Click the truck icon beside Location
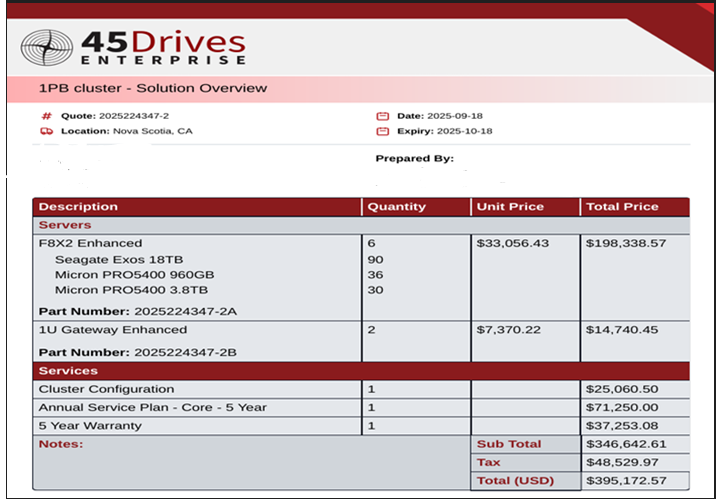The width and height of the screenshot is (716, 499). tap(47, 131)
